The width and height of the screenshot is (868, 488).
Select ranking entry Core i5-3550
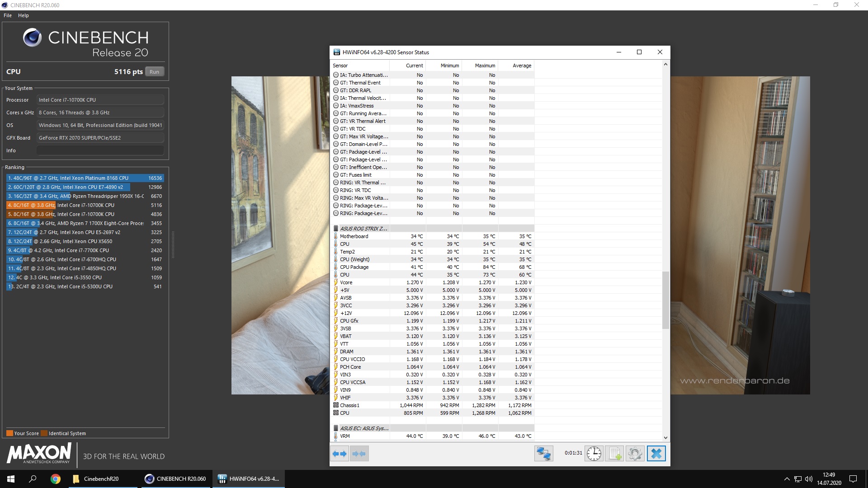click(x=85, y=277)
